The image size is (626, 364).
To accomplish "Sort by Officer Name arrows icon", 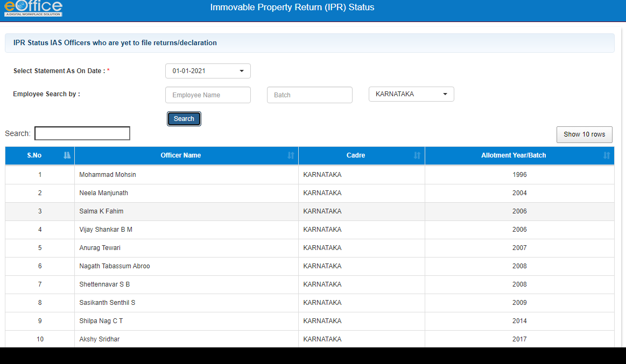I will click(x=291, y=155).
